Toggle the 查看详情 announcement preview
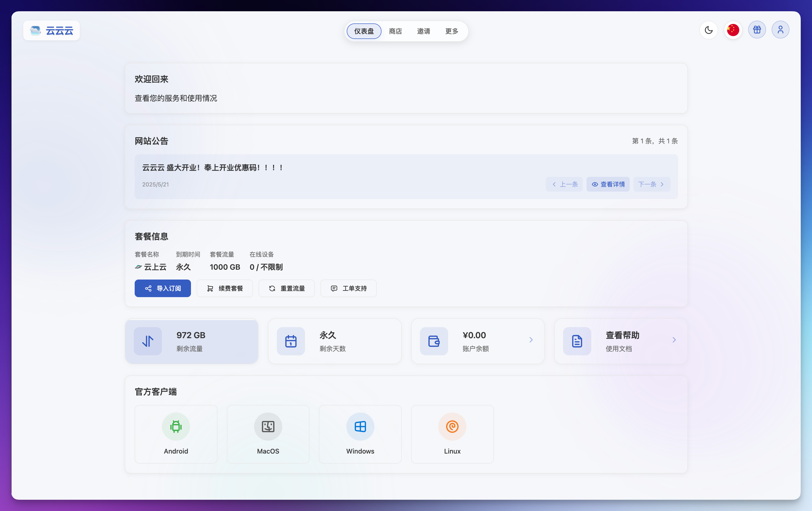The height and width of the screenshot is (511, 812). (x=608, y=184)
